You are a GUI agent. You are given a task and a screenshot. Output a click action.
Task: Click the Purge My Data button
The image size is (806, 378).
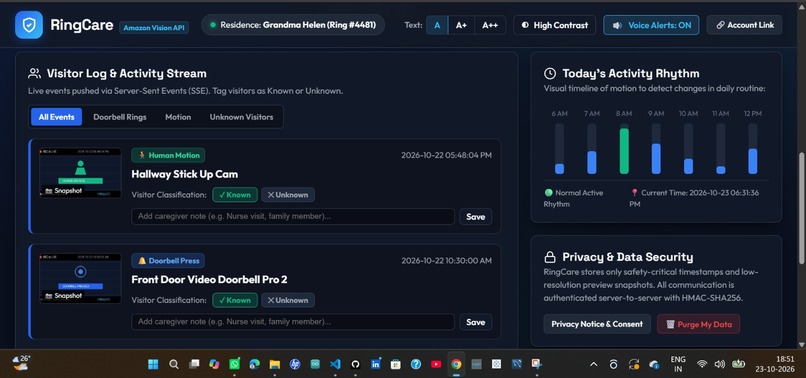click(699, 324)
